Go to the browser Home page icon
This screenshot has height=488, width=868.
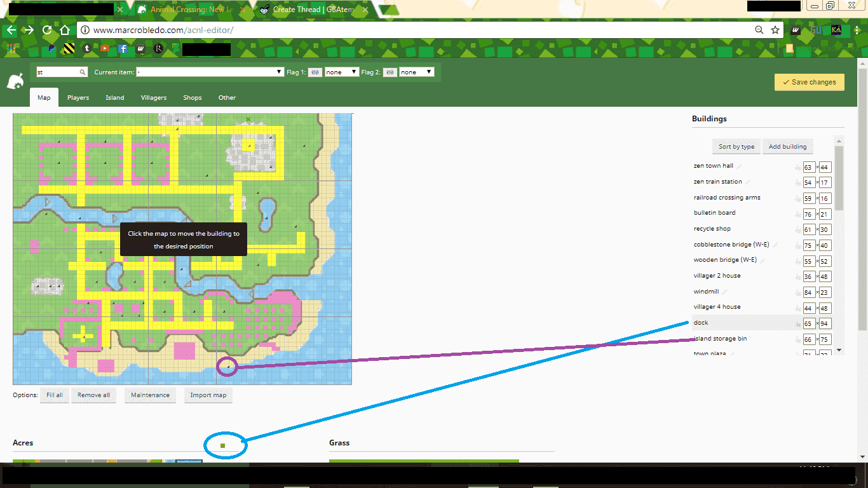[64, 30]
